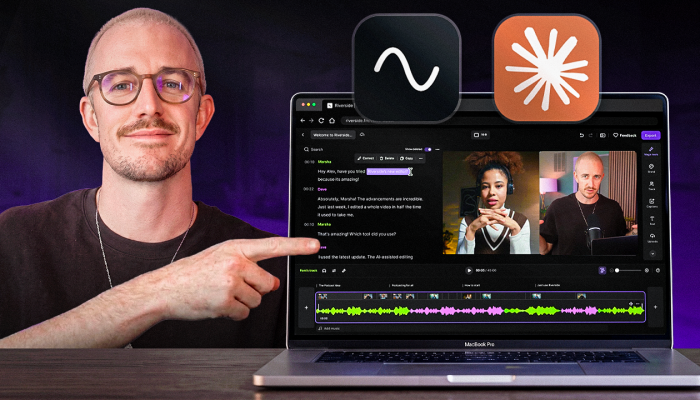Click the zoom-in icon right of the slider
Image resolution: width=700 pixels, height=400 pixels.
647,271
